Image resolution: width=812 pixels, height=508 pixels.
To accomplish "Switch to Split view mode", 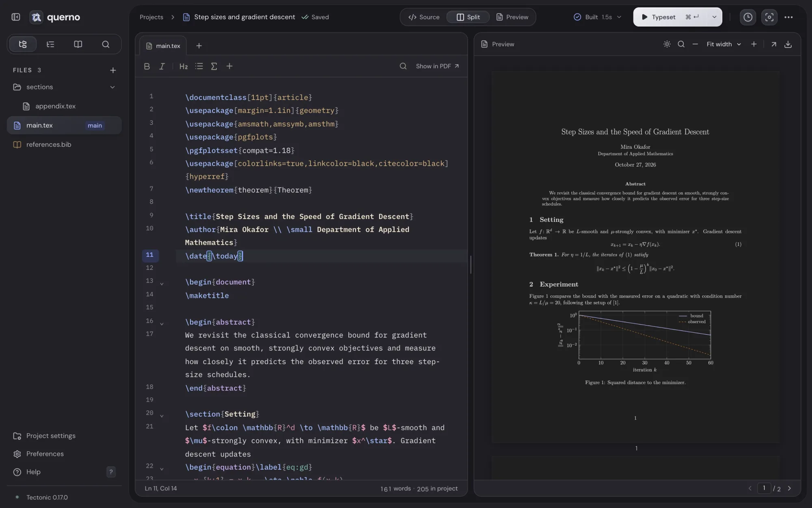I will coord(468,17).
